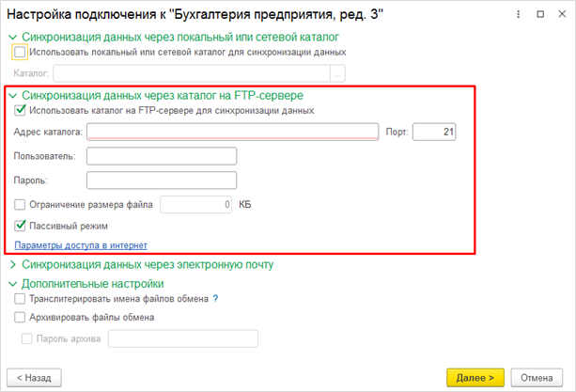The image size is (576, 392).
Task: Maximize the connection settings dialog window
Action: (x=539, y=14)
